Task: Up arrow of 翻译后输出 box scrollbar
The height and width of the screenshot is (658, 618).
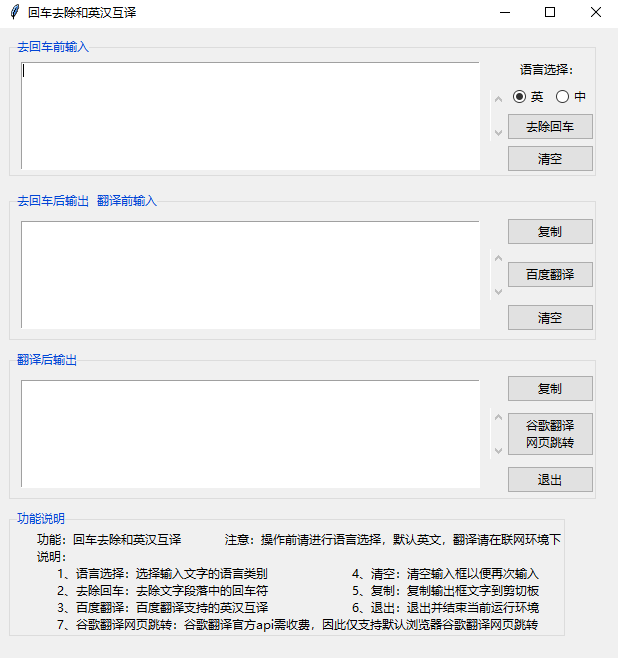Action: (x=498, y=417)
